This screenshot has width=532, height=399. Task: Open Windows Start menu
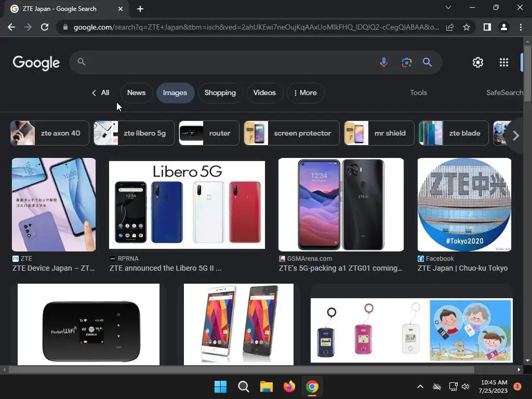pos(220,387)
